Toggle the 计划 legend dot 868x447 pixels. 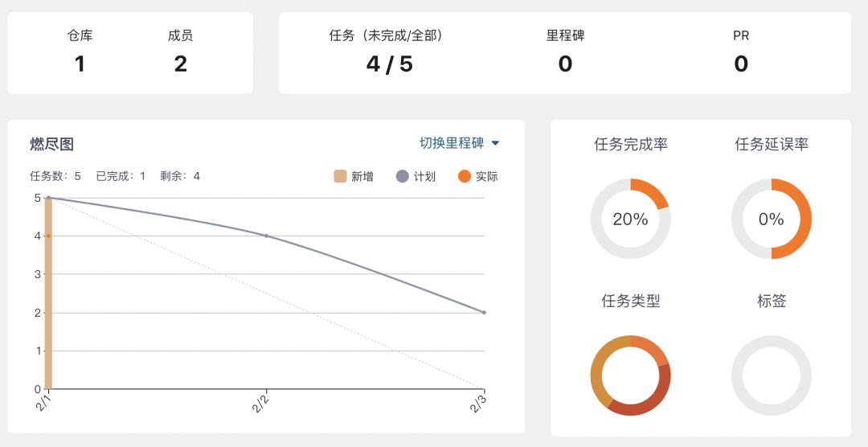tap(403, 176)
